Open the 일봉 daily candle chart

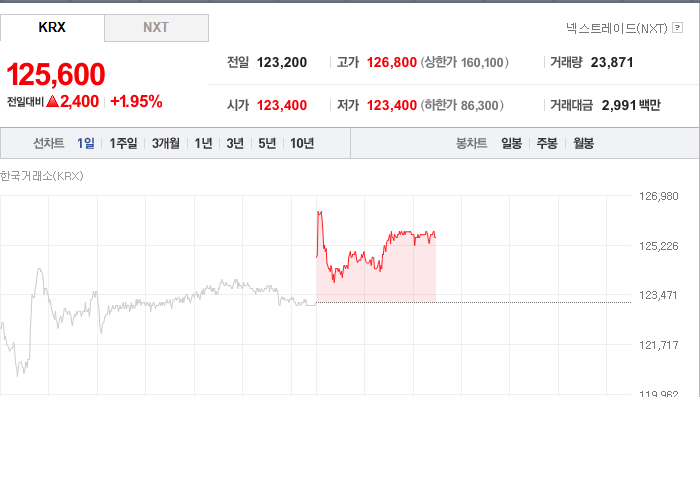point(511,143)
